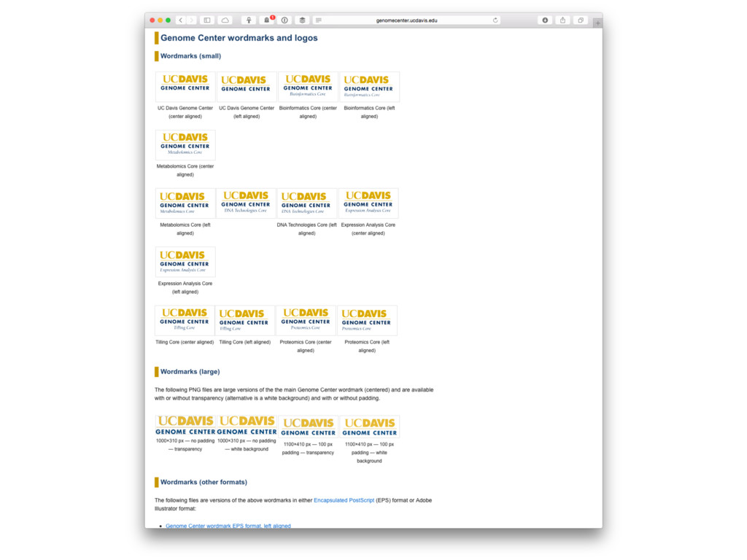
Task: Click caption 'Tilling Core (left aligned)'
Action: pyautogui.click(x=245, y=342)
